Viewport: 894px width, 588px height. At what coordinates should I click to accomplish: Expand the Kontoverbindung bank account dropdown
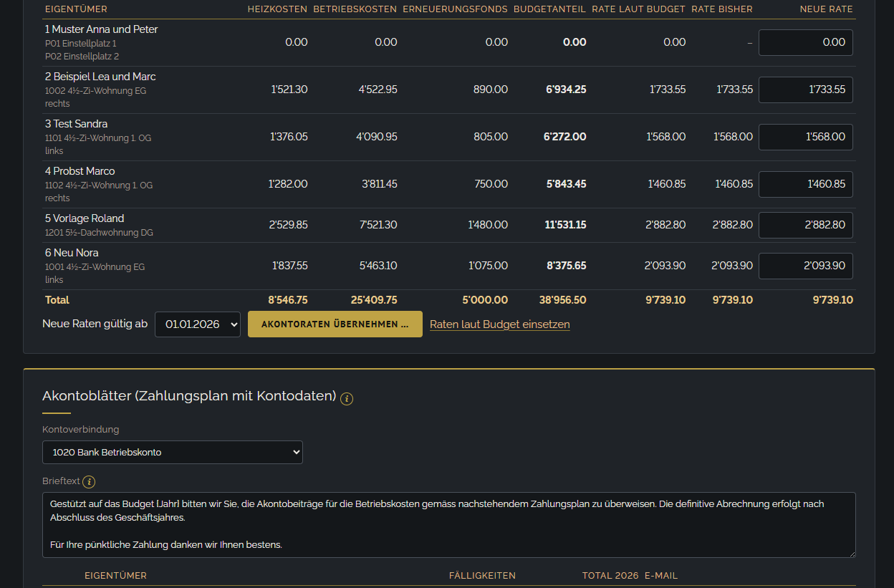point(173,452)
